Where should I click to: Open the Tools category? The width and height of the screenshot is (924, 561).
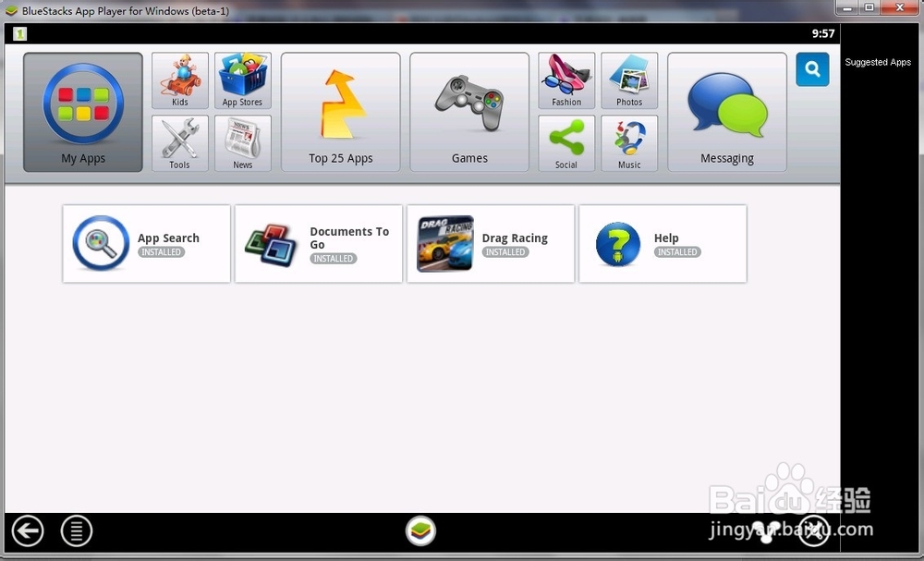[180, 143]
